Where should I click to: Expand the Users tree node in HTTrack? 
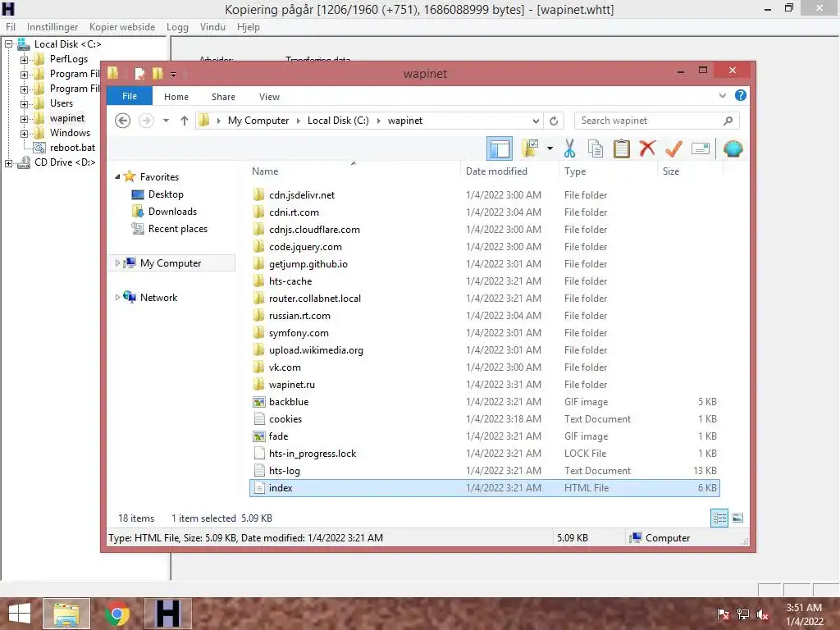[x=24, y=104]
